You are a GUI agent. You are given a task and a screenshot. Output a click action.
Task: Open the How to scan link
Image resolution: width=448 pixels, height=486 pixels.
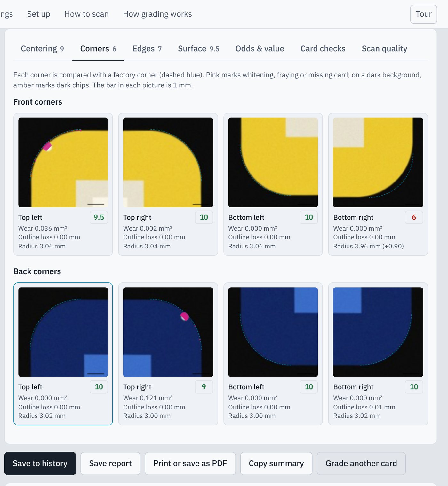(x=86, y=14)
